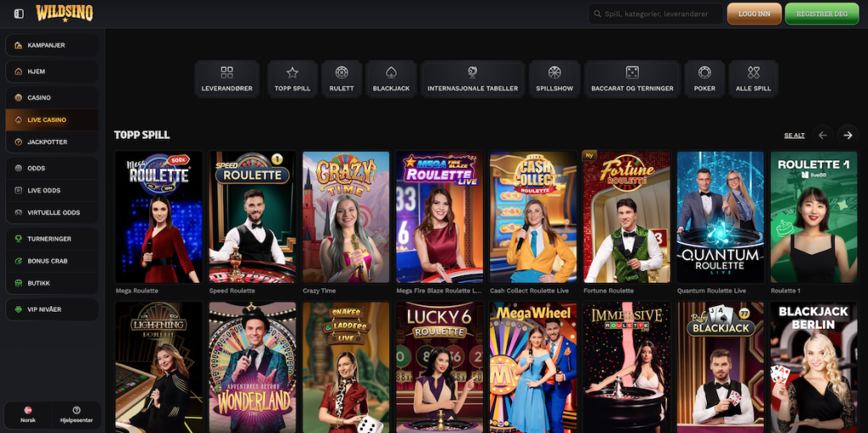Open the Mega Roulette game thumbnail

click(x=159, y=217)
